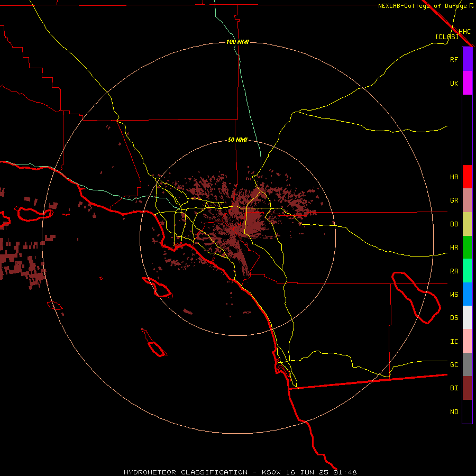Click the BI brown legend swatch
Screen dimensions: 476x476
point(467,388)
